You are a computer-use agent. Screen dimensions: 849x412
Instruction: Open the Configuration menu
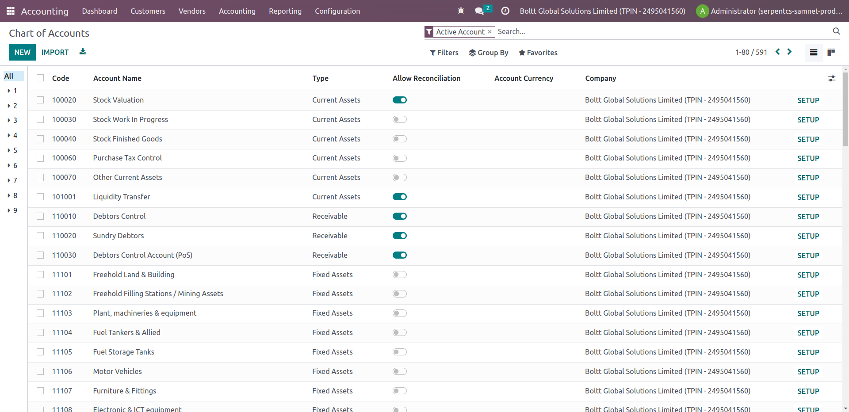337,11
